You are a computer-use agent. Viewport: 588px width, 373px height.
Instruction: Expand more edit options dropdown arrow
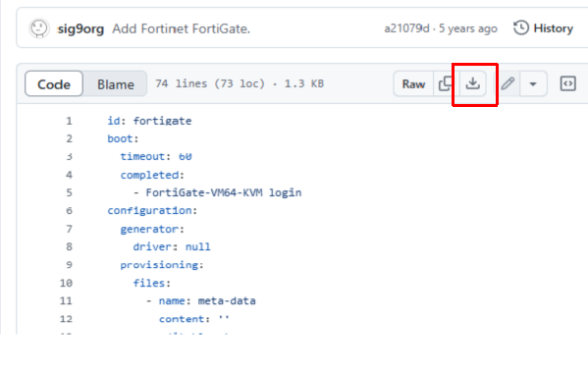coord(533,83)
